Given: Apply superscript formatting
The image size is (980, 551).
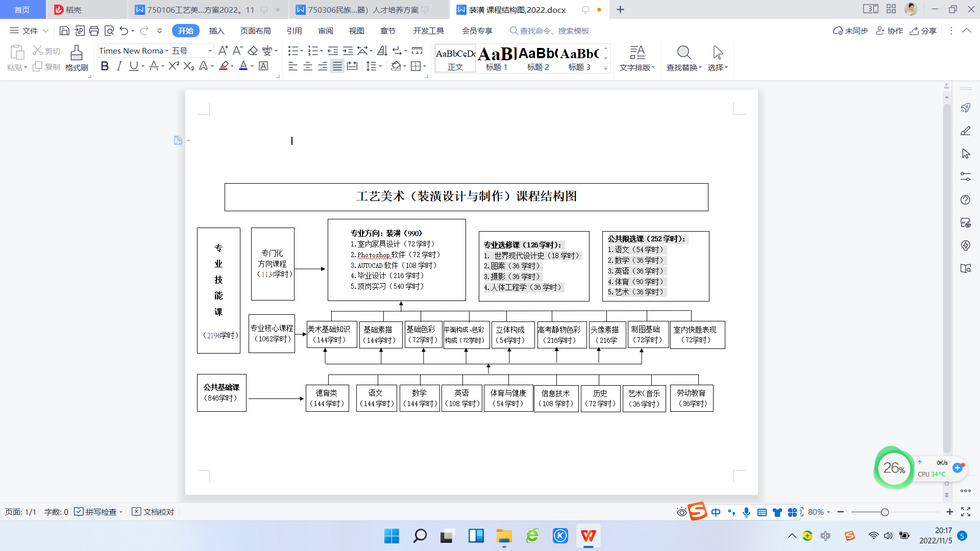Looking at the screenshot, I should pos(174,66).
